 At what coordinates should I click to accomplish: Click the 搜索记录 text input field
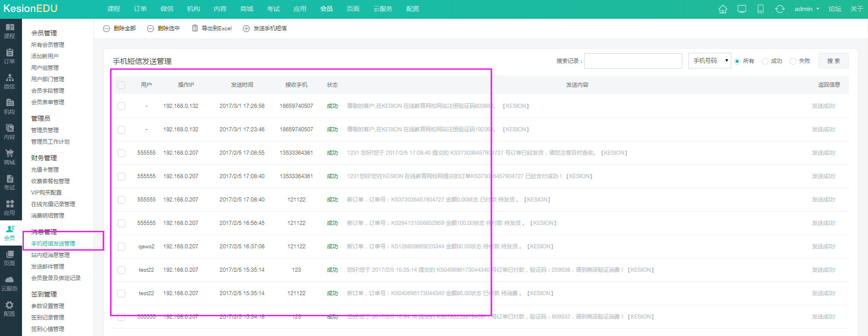point(633,61)
